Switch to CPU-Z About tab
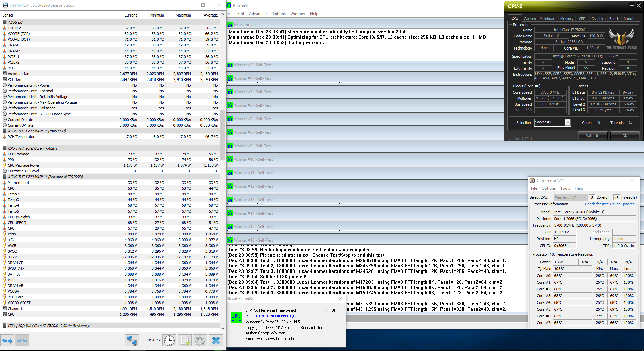644x351 pixels. [x=629, y=19]
